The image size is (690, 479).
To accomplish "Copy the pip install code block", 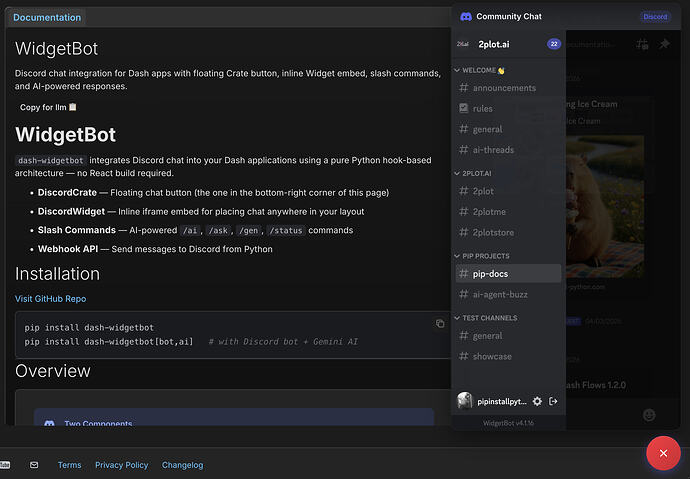I will tap(440, 324).
